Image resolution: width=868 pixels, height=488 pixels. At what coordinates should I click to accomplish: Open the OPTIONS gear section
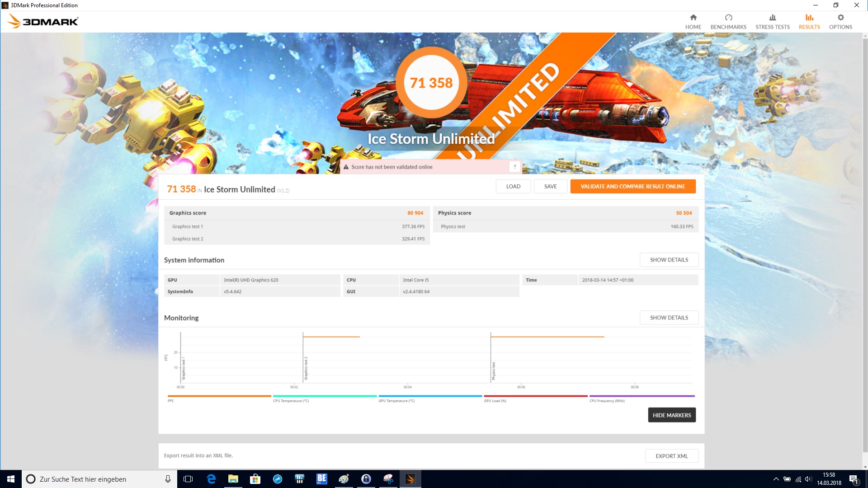[x=840, y=22]
